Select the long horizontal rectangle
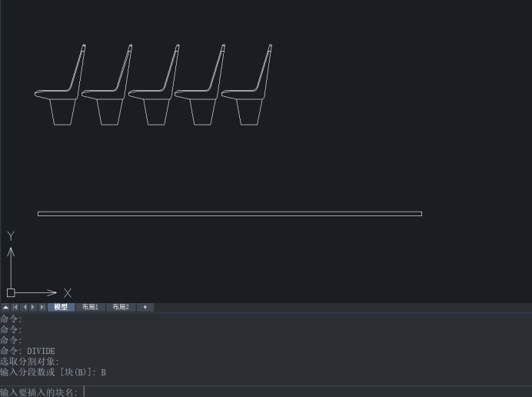The width and height of the screenshot is (532, 397). (229, 212)
